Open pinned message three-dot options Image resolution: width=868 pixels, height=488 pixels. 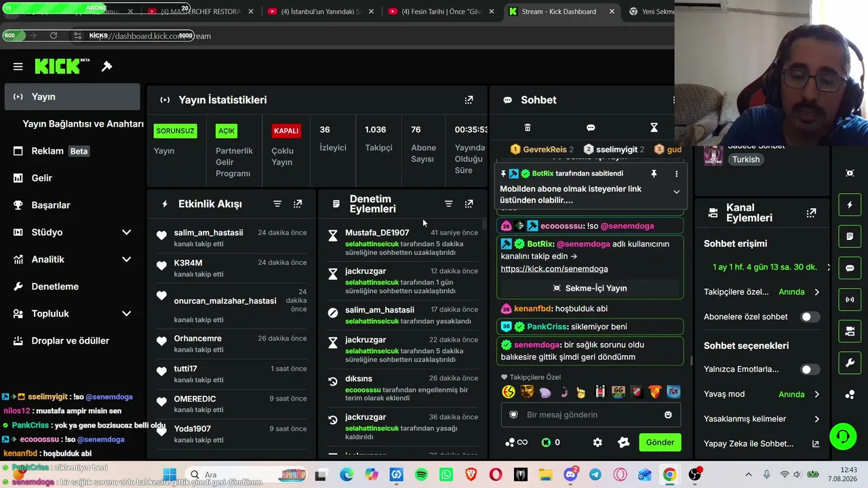pos(676,174)
